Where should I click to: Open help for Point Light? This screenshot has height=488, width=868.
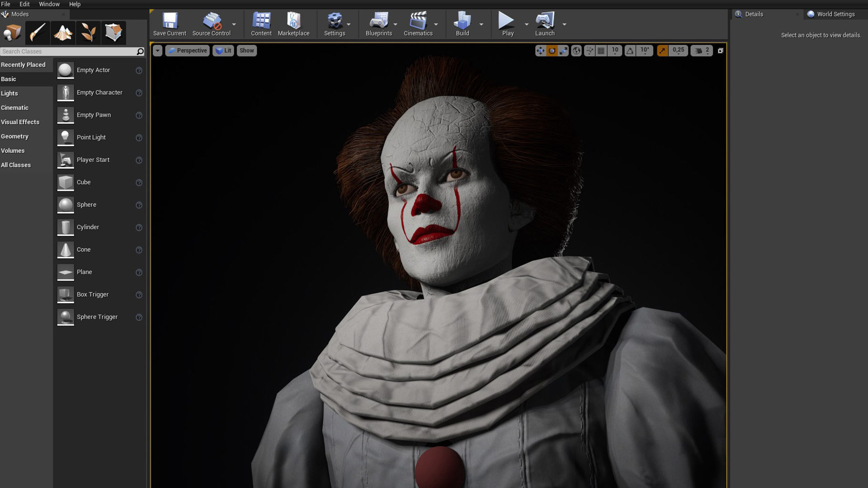click(x=139, y=138)
